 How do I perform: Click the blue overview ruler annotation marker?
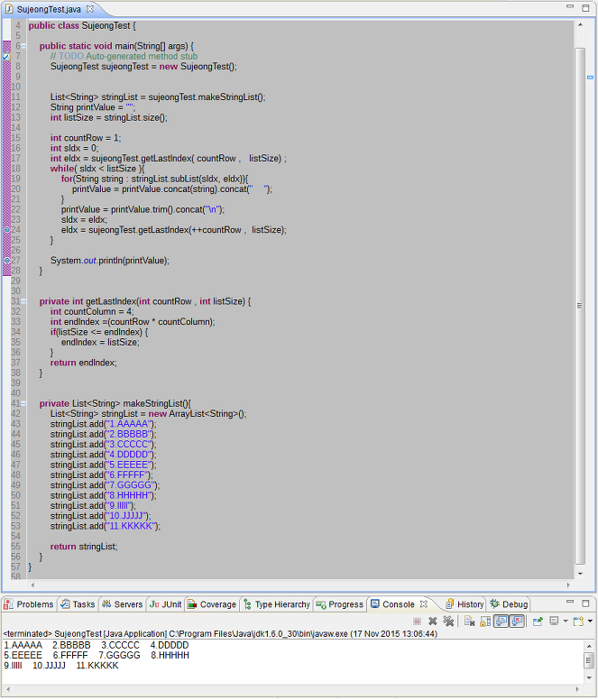pyautogui.click(x=590, y=78)
